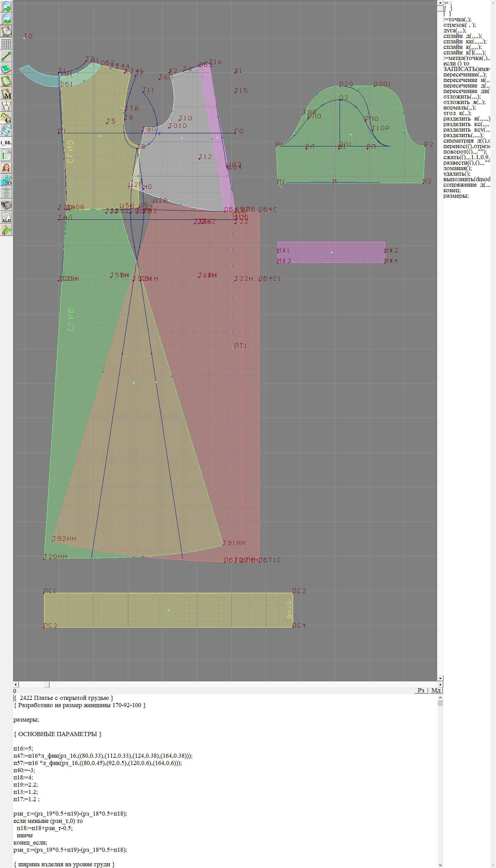
Task: Click the ALG algorithm icon
Action: pyautogui.click(x=6, y=217)
